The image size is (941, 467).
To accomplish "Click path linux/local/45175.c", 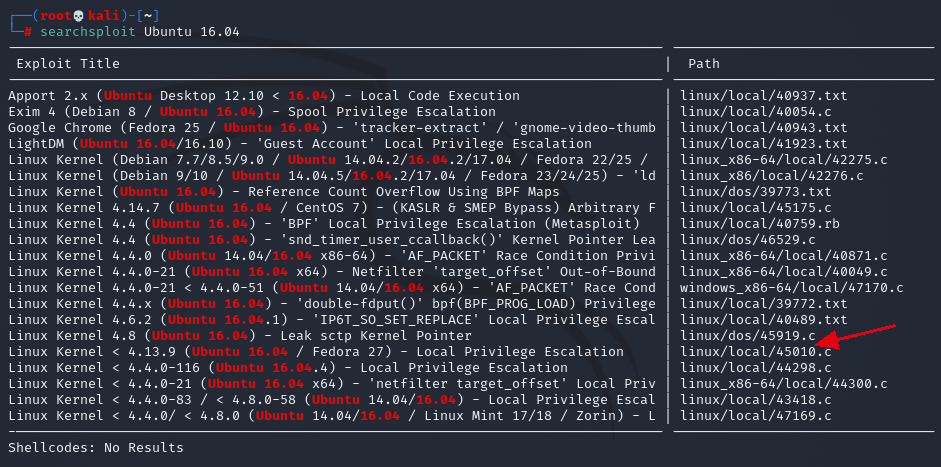I will pos(756,208).
